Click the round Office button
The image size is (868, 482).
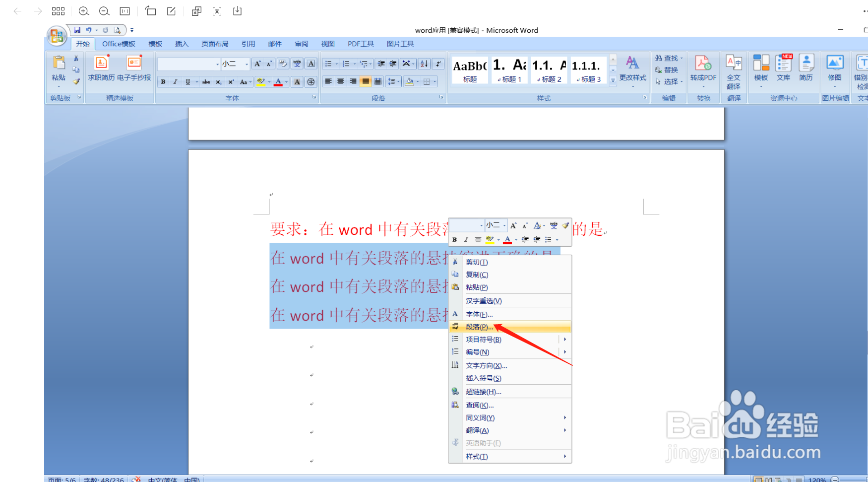coord(56,36)
